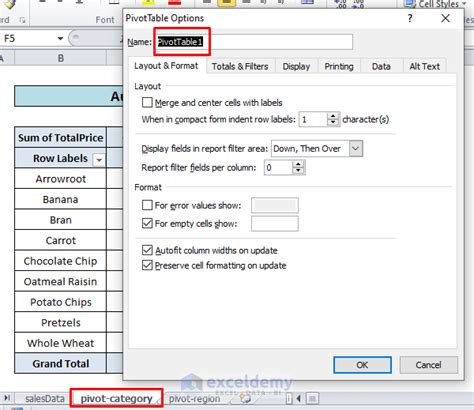Open the pivot-region sheet tab
The height and width of the screenshot is (410, 474).
pyautogui.click(x=194, y=399)
